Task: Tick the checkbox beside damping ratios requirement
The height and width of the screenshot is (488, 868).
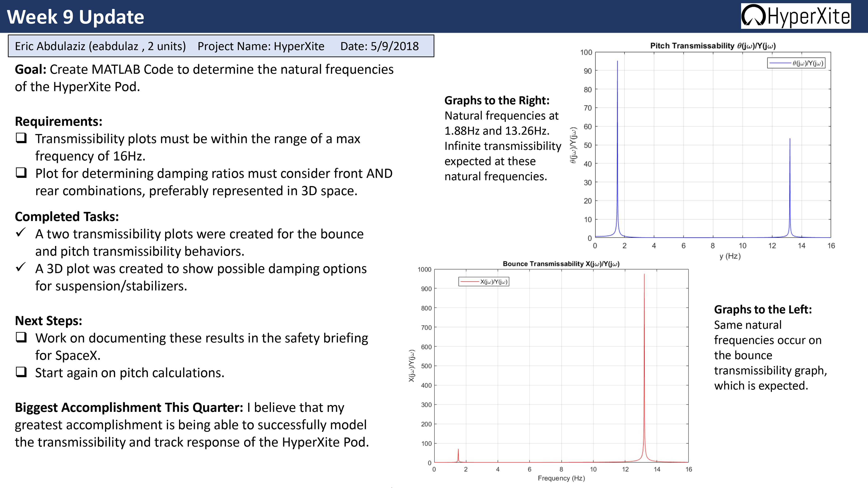Action: coord(21,173)
